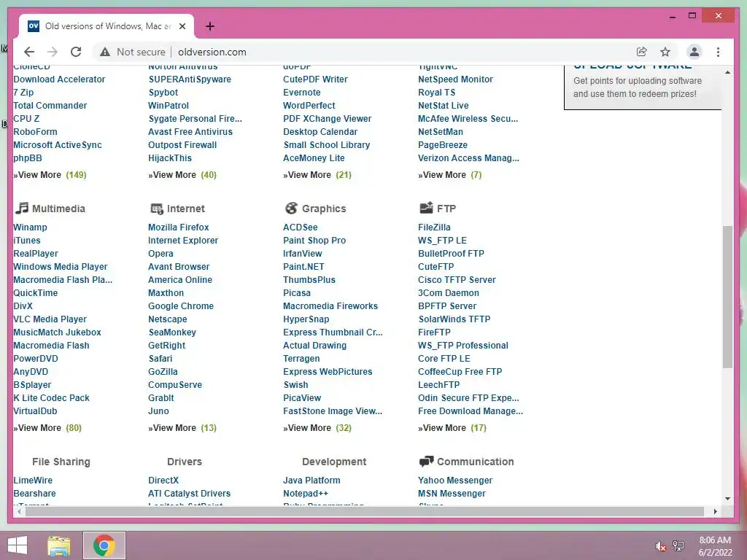Click the Not secure warning icon
This screenshot has width=747, height=560.
(x=105, y=52)
